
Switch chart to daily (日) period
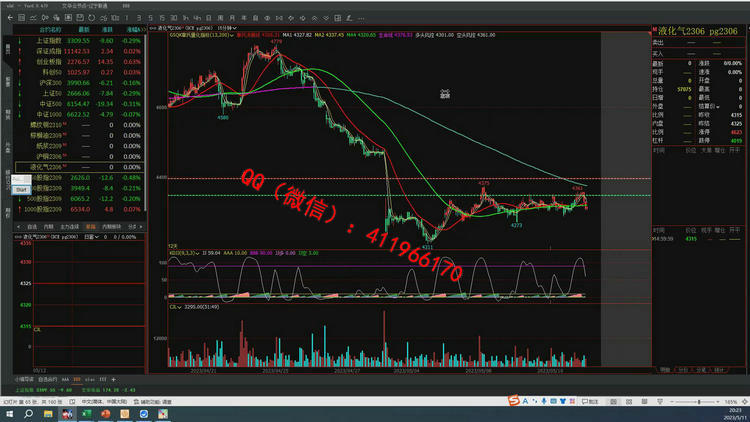tap(209, 18)
